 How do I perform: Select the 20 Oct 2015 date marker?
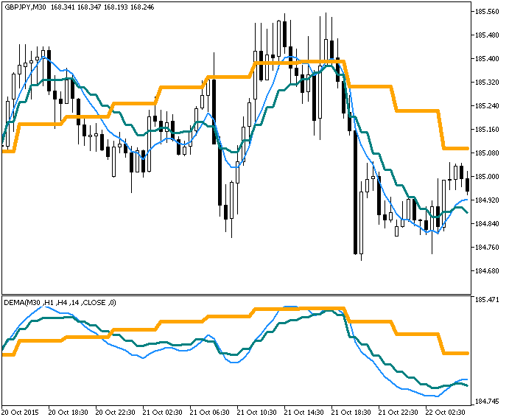pyautogui.click(x=21, y=412)
